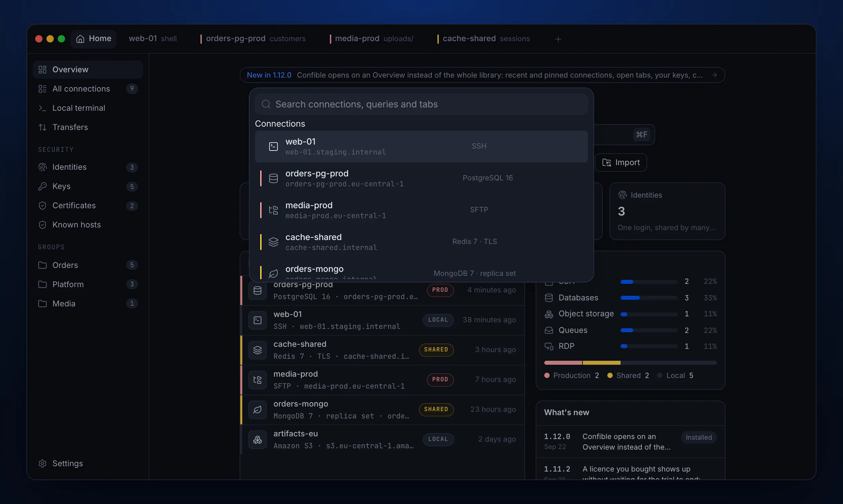Open the Platform group folder
This screenshot has height=504, width=843.
pos(88,284)
